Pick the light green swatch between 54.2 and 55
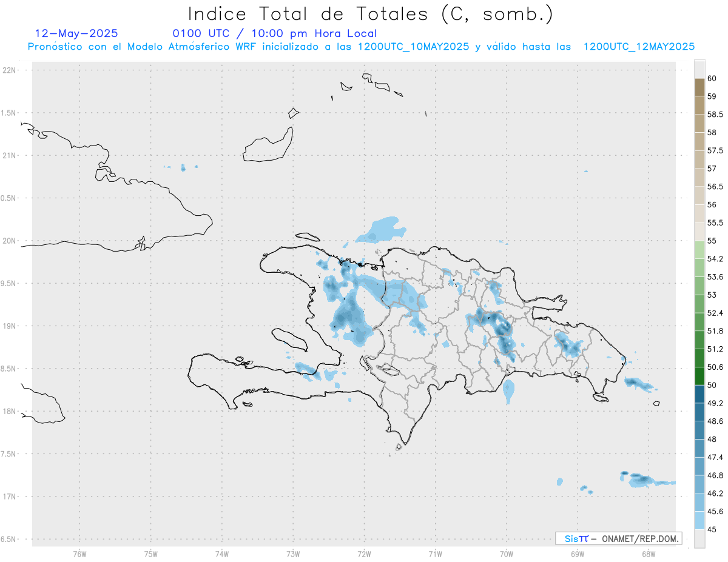 pos(699,250)
